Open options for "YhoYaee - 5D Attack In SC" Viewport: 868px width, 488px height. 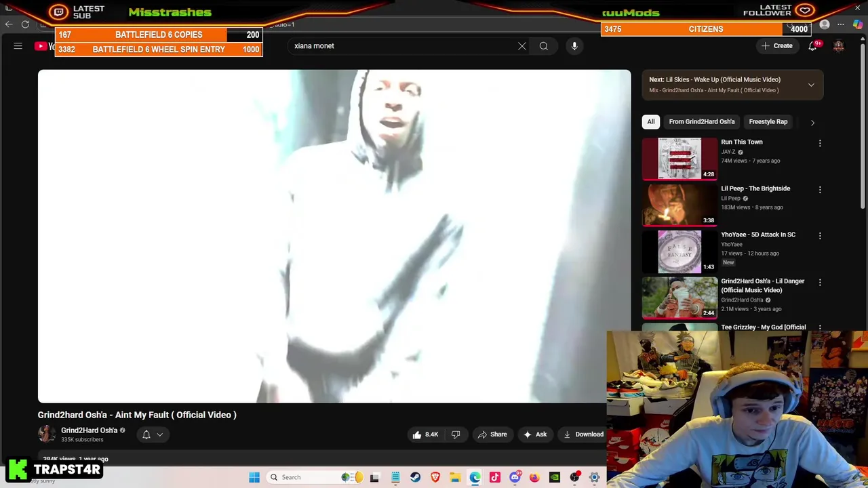click(x=820, y=236)
